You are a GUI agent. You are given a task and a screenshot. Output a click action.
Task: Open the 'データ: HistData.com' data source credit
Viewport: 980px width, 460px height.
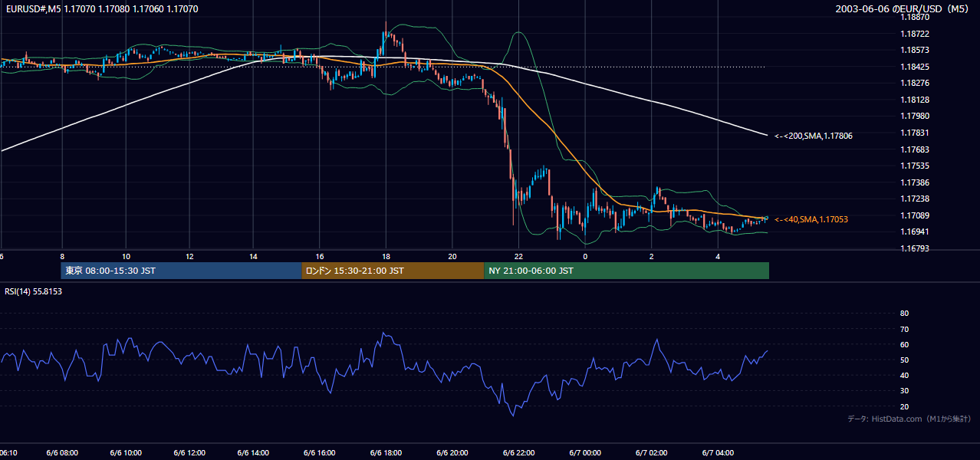click(x=909, y=419)
